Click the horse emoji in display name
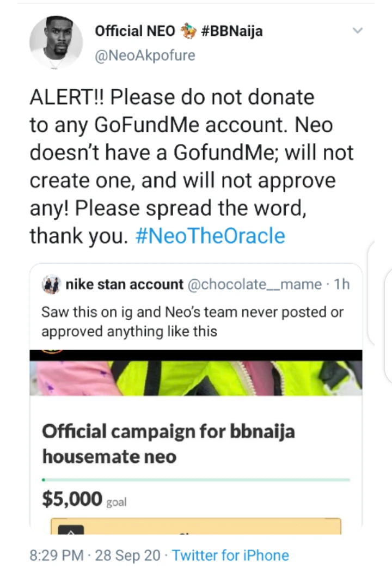Viewport: 392px width, 574px height. (x=188, y=31)
